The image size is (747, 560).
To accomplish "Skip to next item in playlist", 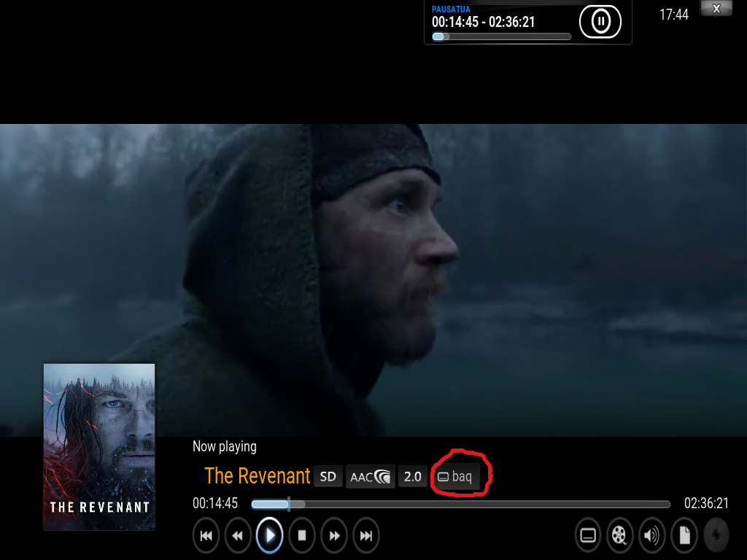I will [366, 536].
